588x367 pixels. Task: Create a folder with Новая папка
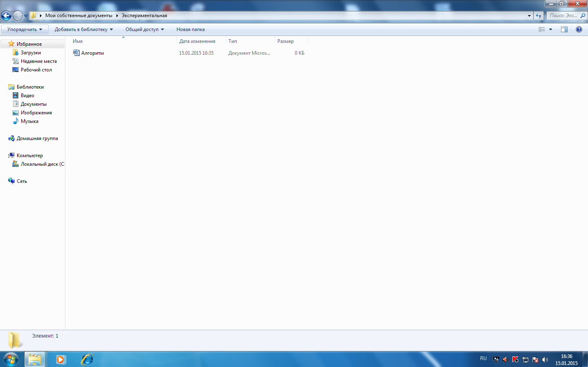(190, 29)
